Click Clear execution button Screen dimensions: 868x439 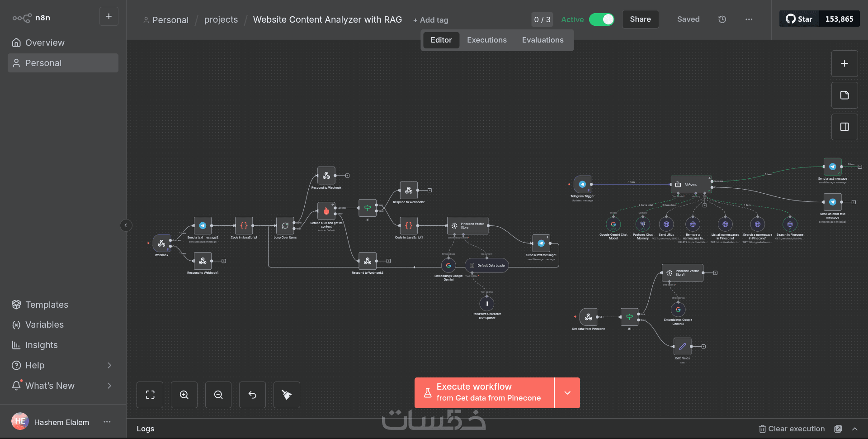(x=792, y=429)
